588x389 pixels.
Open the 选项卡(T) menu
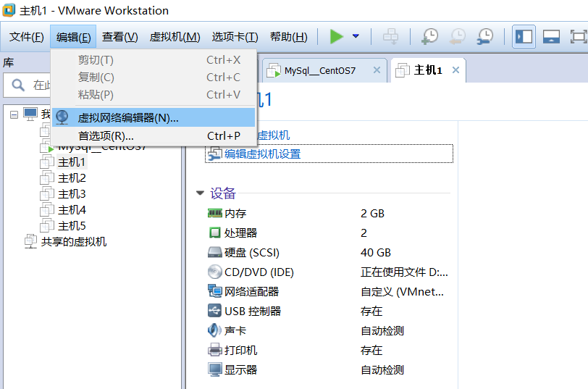pos(235,37)
